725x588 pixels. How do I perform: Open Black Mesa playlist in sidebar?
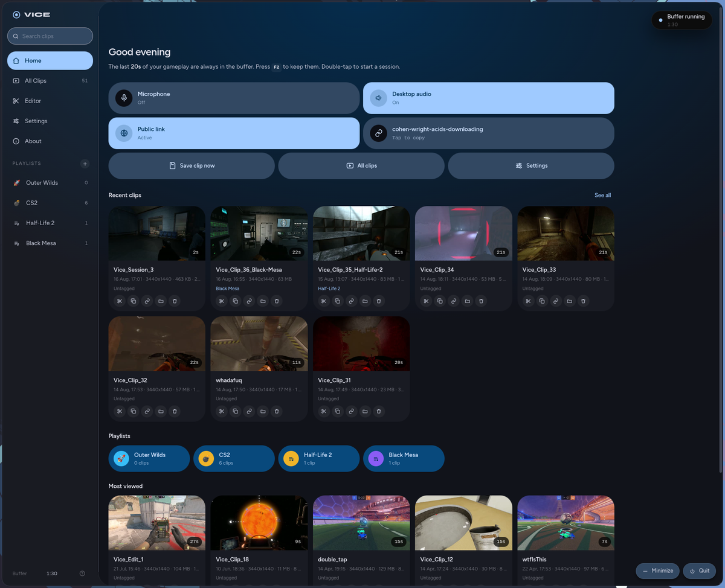pos(50,243)
